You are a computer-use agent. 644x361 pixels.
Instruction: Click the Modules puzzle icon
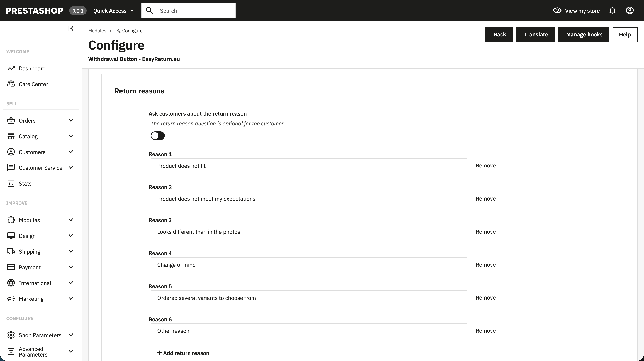pos(11,220)
